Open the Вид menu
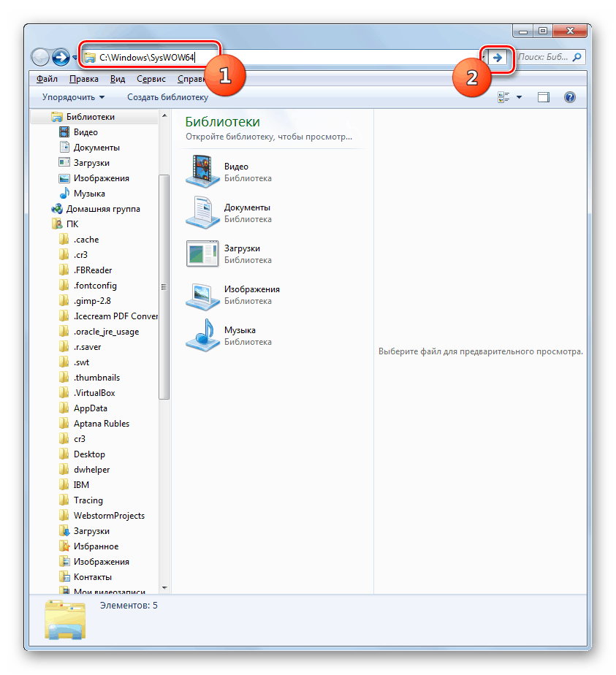The height and width of the screenshot is (675, 616). (118, 79)
